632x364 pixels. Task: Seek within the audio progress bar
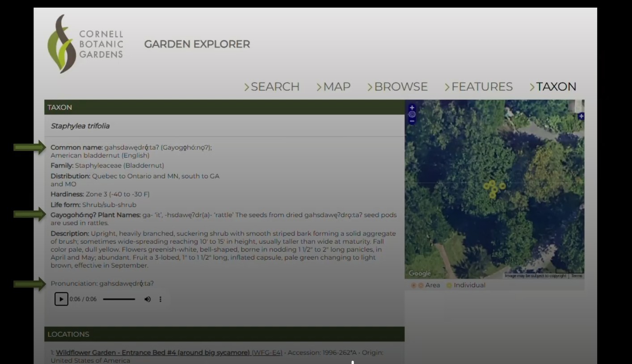pos(119,299)
